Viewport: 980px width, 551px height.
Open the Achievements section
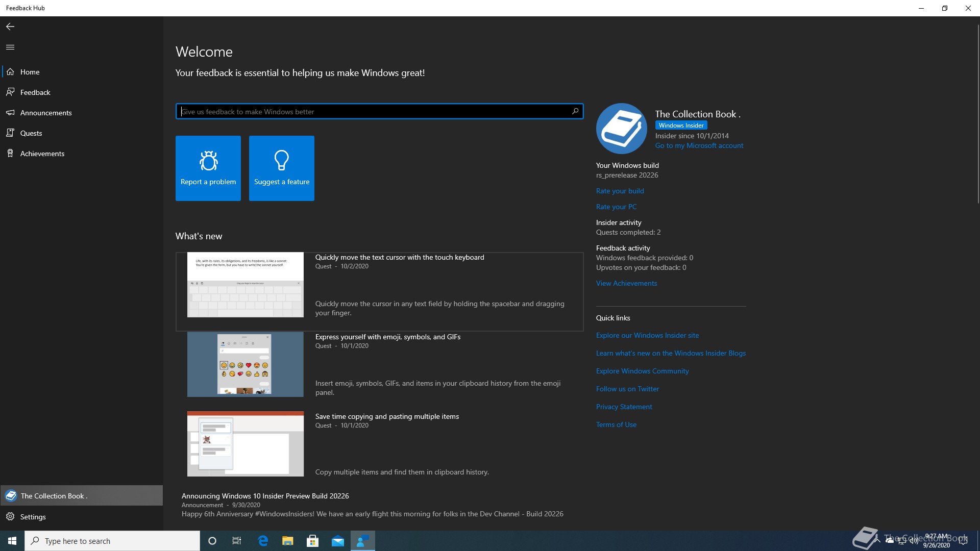[82, 154]
